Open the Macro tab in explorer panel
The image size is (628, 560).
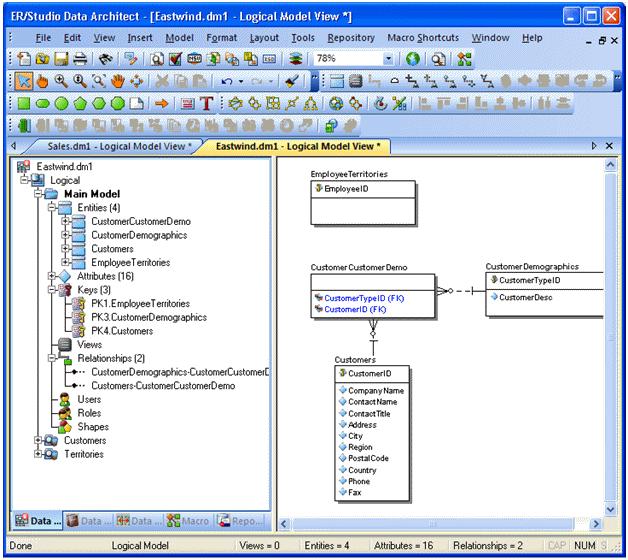click(x=188, y=521)
